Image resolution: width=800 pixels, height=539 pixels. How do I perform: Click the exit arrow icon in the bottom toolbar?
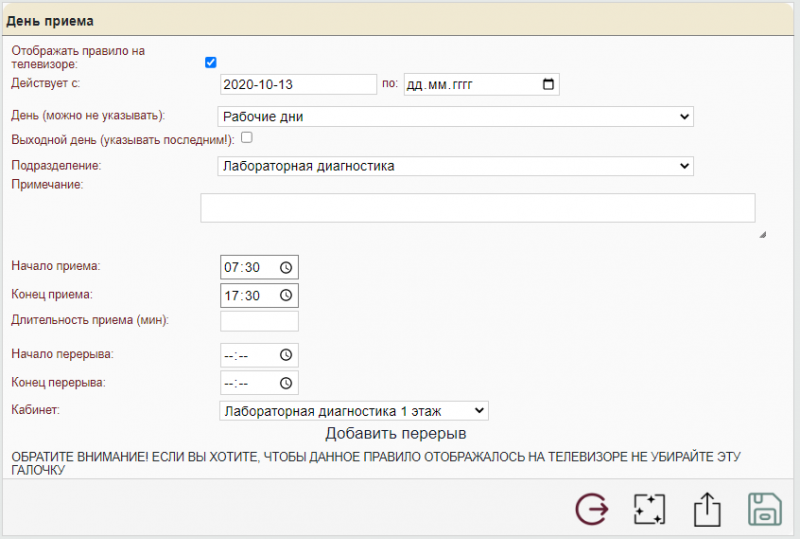591,508
